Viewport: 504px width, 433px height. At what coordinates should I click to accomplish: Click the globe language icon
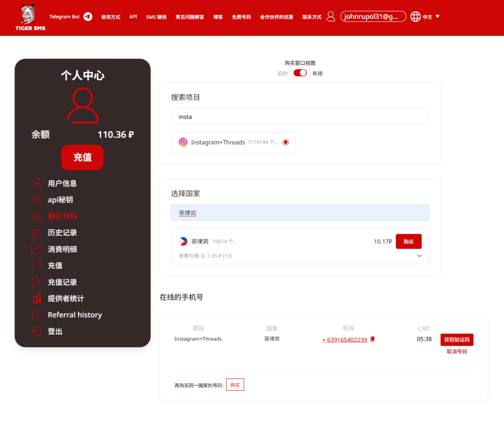[415, 16]
